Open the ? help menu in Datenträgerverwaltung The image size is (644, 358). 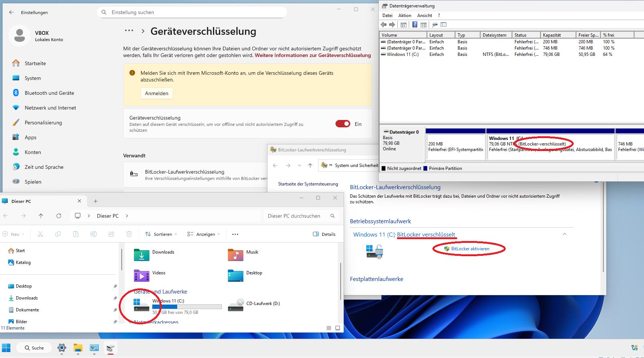coord(439,16)
